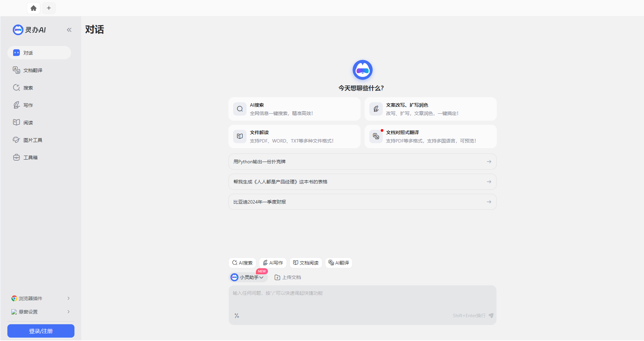Open 写作 from the sidebar
This screenshot has width=644, height=341.
point(39,105)
